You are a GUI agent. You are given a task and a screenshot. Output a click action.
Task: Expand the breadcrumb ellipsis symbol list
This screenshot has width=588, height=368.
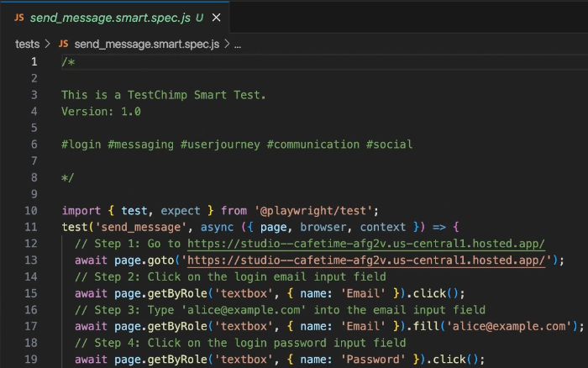[238, 44]
